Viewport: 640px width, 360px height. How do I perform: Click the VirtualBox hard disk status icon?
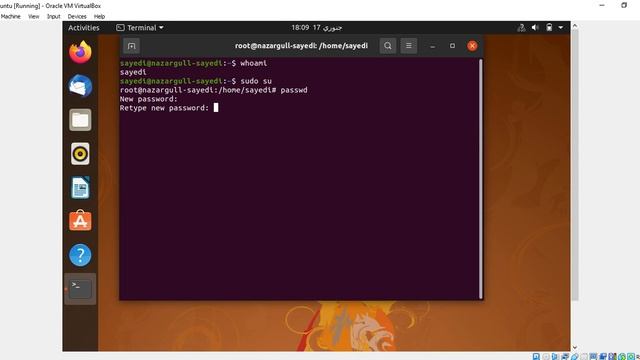click(x=536, y=357)
